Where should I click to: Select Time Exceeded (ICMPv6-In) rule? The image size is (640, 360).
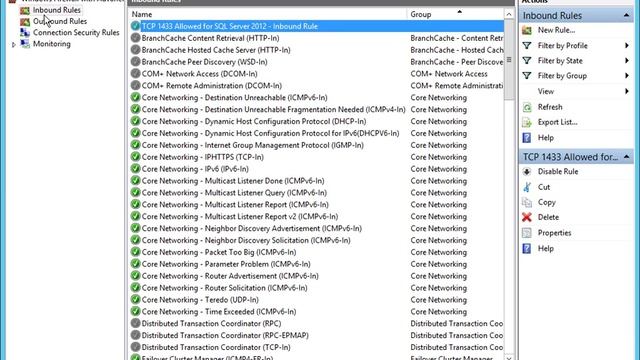219,311
